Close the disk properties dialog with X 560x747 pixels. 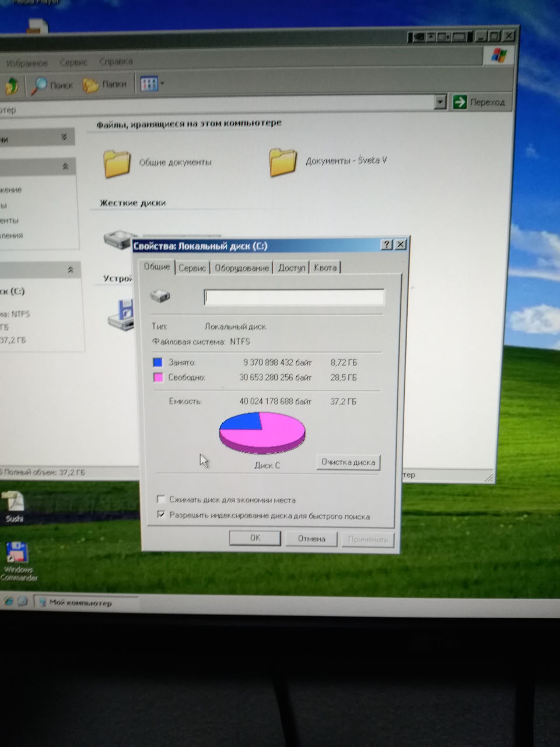click(x=400, y=245)
